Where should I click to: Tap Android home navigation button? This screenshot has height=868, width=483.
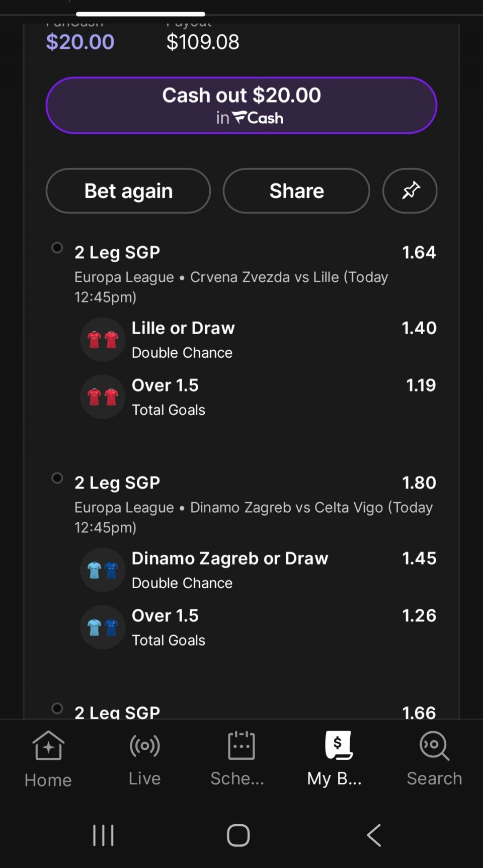pos(238,835)
